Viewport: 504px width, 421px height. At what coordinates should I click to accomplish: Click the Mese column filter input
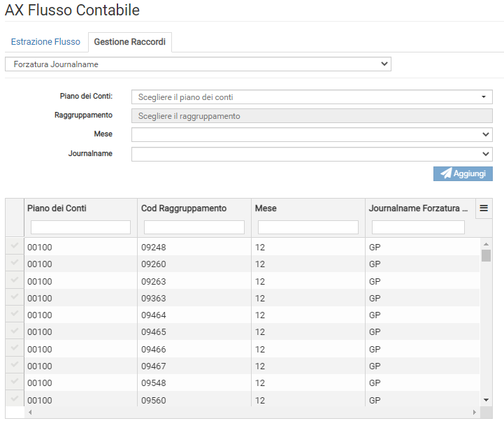coord(308,227)
